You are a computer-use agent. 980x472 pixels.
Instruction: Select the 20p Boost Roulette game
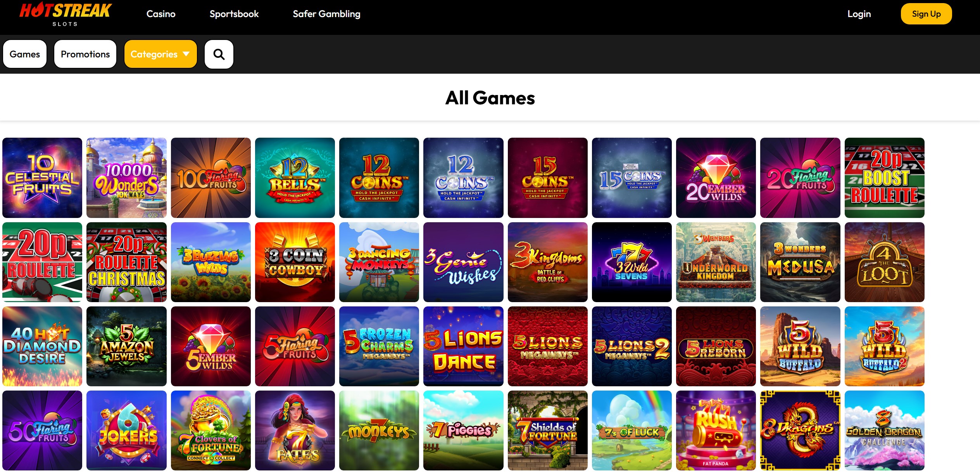tap(885, 178)
